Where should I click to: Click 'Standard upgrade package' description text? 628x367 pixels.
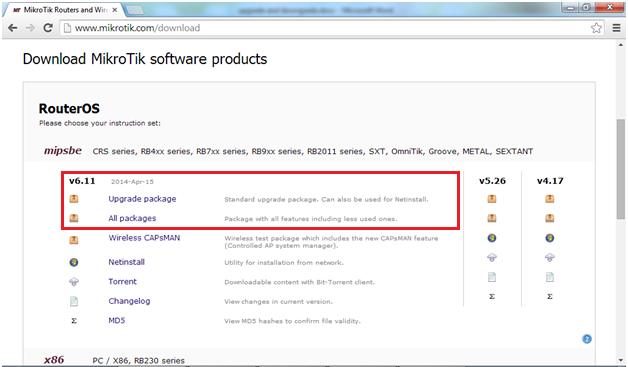[326, 199]
